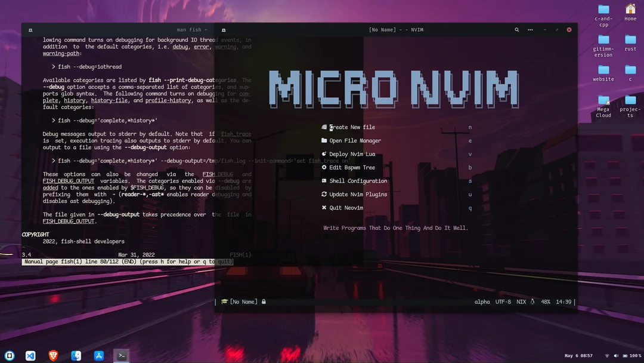This screenshot has height=363, width=644.
Task: Click the Edit Bspwm Tree gear icon
Action: (x=324, y=168)
